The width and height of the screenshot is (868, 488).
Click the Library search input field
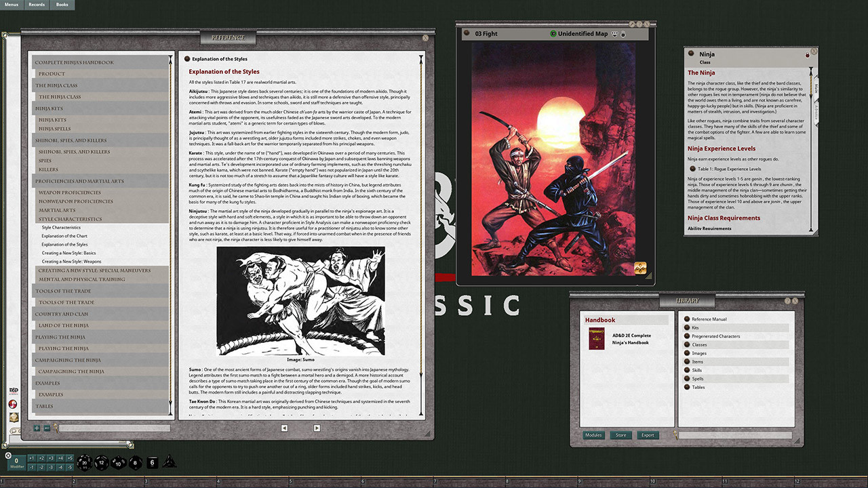pos(736,435)
